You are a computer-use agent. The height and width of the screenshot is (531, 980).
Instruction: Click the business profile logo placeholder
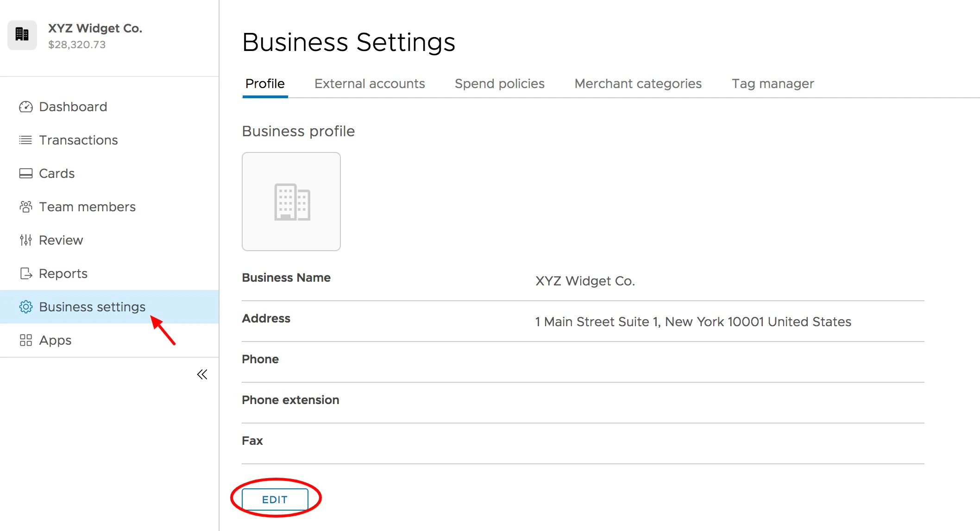[x=291, y=202]
